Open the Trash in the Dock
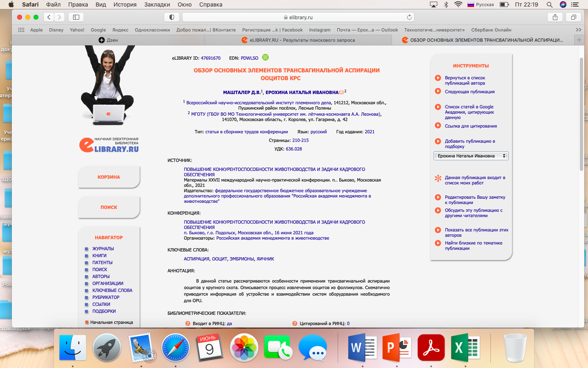This screenshot has width=588, height=368. 515,348
